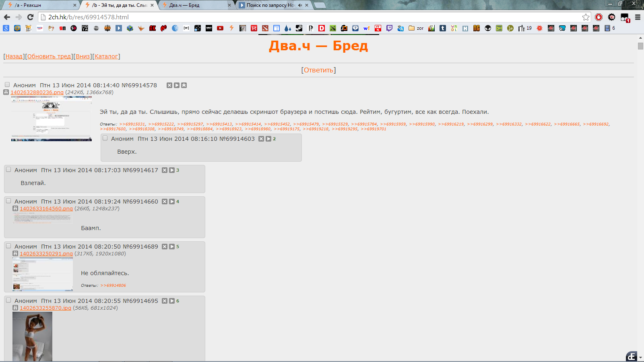Image resolution: width=644 pixels, height=362 pixels.
Task: Close the '/a - Реакшн' tab
Action: coord(74,5)
